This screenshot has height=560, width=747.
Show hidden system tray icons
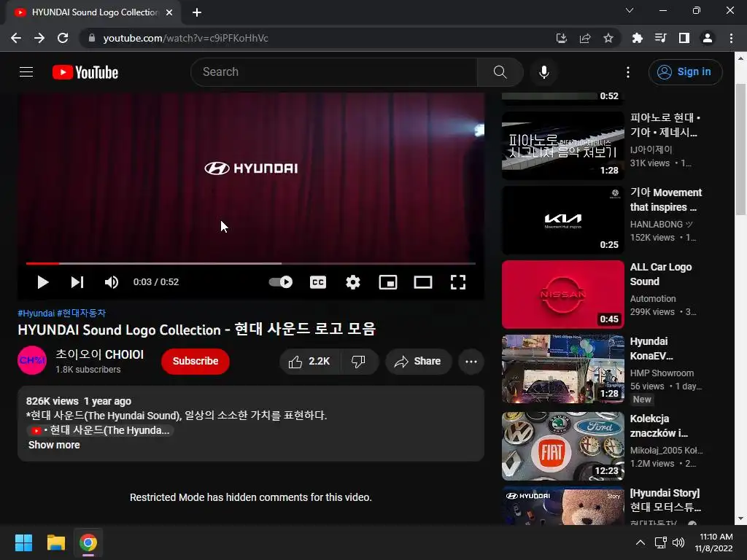tap(640, 542)
